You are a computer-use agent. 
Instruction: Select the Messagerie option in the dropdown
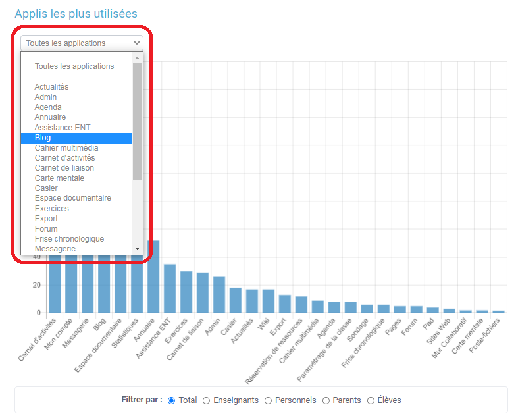click(76, 249)
